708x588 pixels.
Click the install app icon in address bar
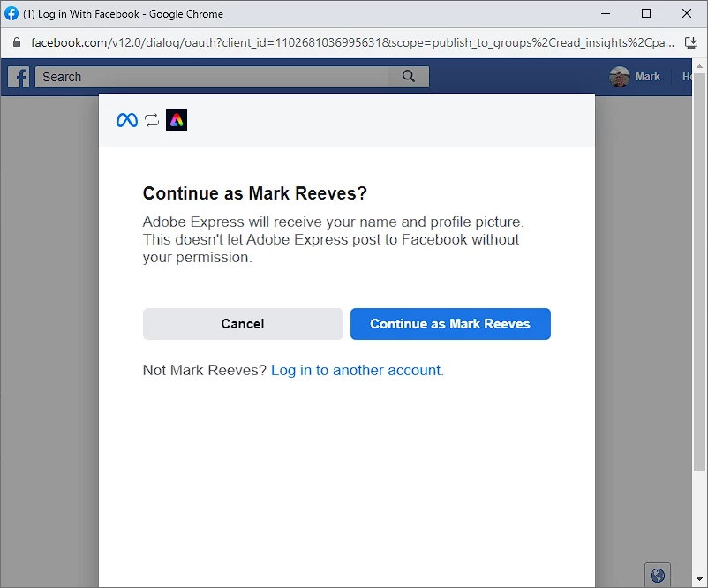pos(691,42)
